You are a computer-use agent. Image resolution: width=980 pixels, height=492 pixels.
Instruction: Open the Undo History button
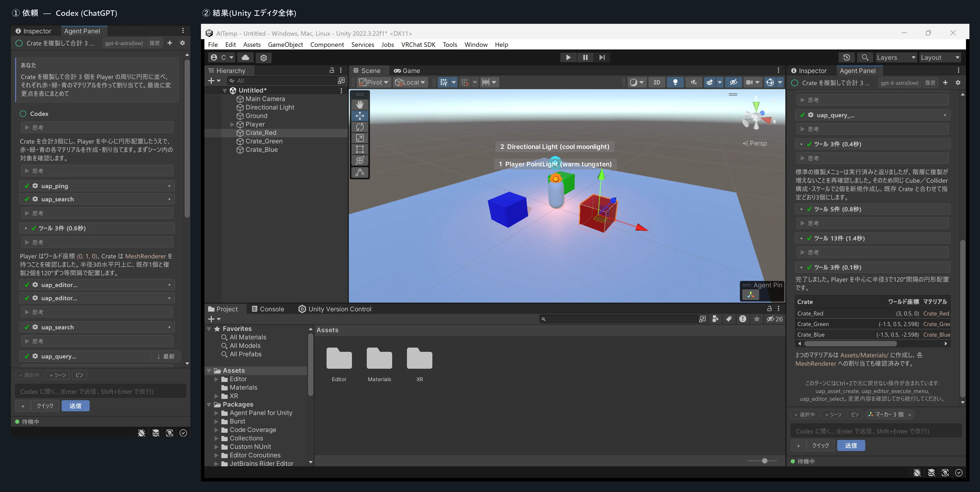click(x=846, y=57)
